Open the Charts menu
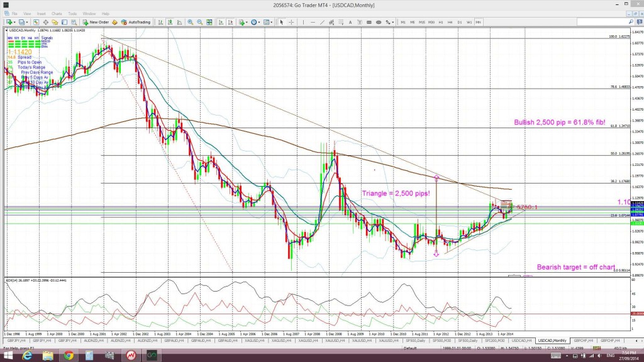The height and width of the screenshot is (362, 644). 57,14
